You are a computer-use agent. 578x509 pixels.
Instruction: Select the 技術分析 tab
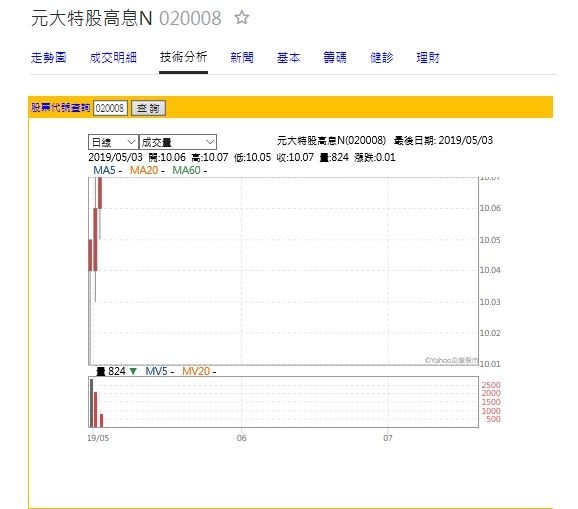pyautogui.click(x=183, y=57)
